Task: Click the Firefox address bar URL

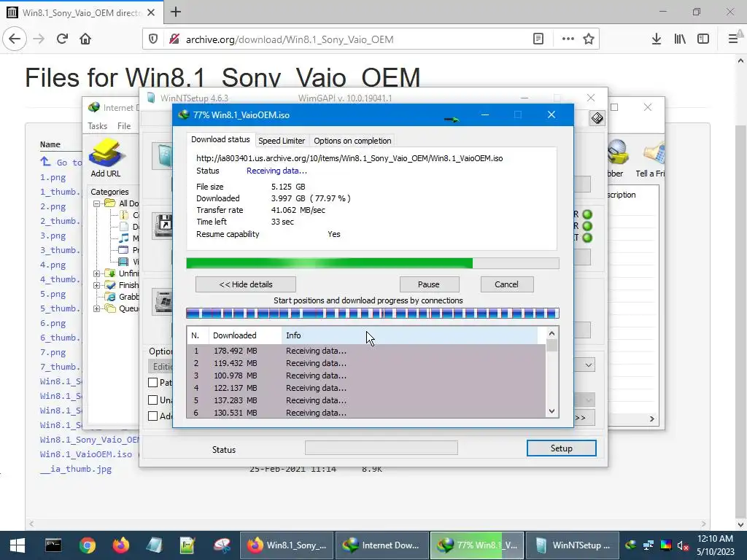Action: [x=289, y=39]
